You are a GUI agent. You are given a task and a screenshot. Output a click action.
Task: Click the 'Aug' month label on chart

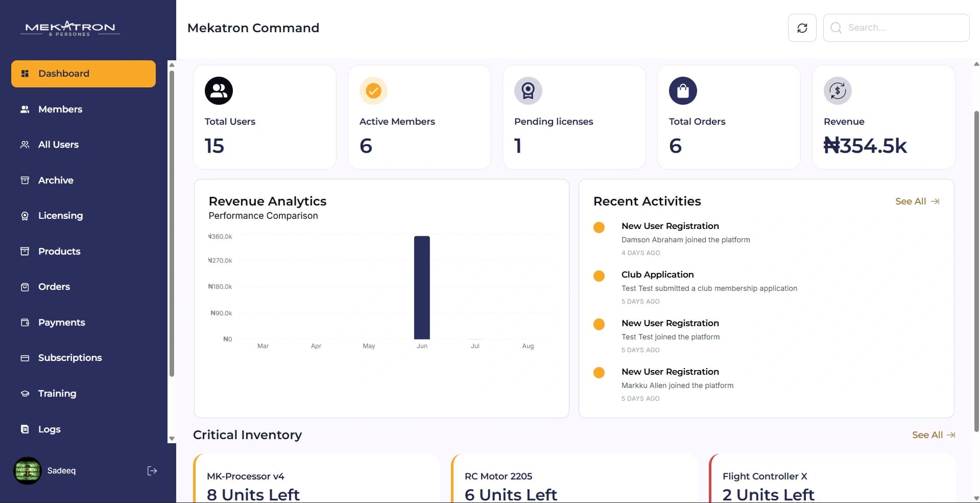[x=528, y=346]
